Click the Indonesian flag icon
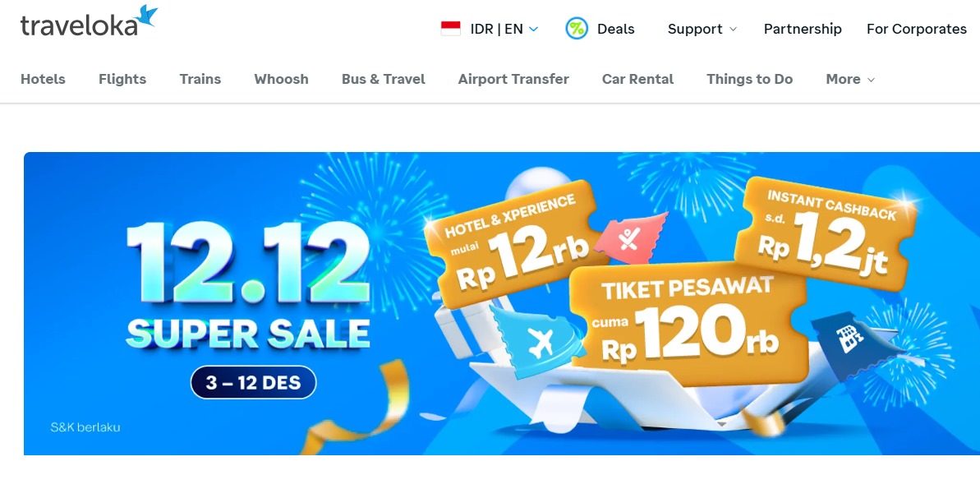Image resolution: width=980 pixels, height=498 pixels. 451,29
